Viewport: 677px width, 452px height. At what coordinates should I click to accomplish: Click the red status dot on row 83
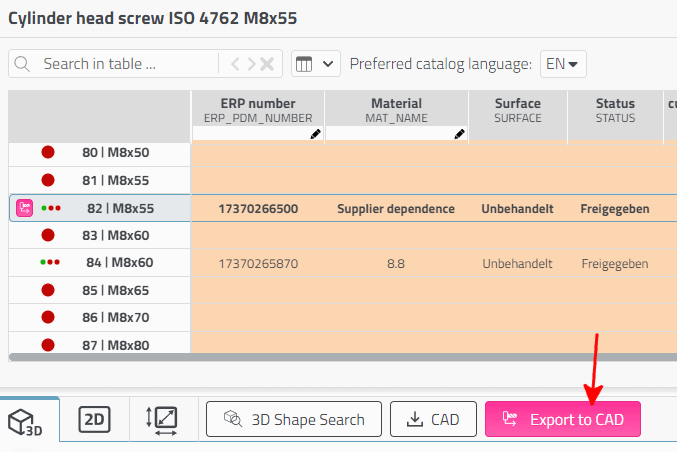[x=48, y=235]
